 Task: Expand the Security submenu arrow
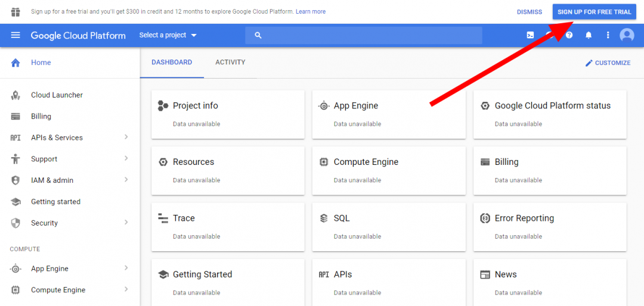point(126,222)
